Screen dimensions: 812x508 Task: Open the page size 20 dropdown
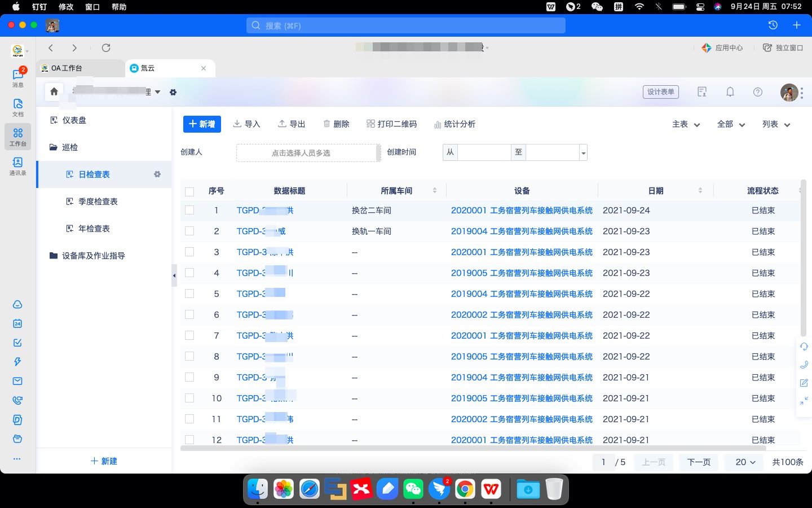click(745, 462)
